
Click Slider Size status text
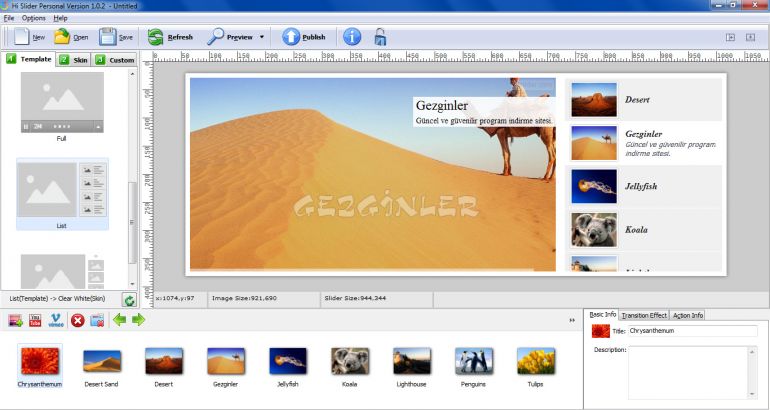click(355, 298)
